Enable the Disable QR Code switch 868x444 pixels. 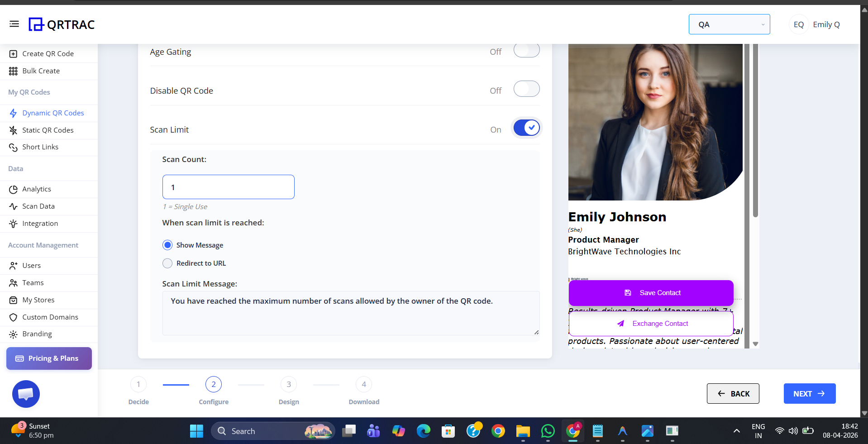[x=526, y=89]
